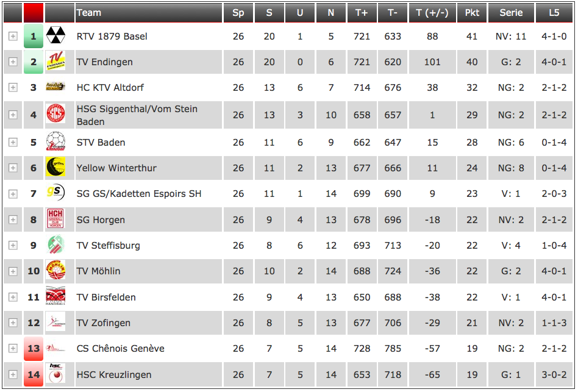578x392 pixels.
Task: Sort table by Pkt column header
Action: coord(472,13)
